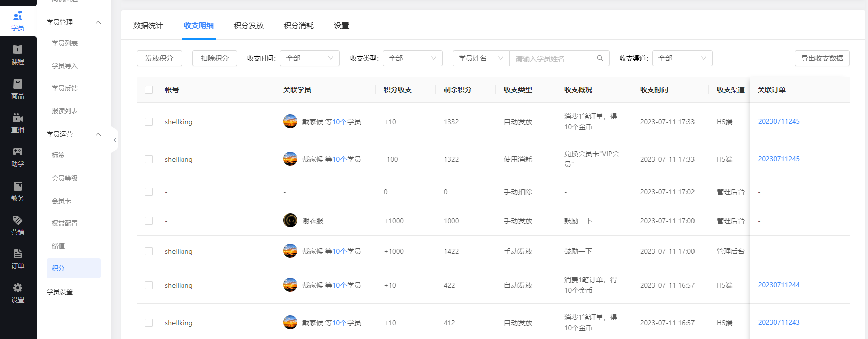
Task: Click the 谢衣服 student avatar
Action: (290, 220)
